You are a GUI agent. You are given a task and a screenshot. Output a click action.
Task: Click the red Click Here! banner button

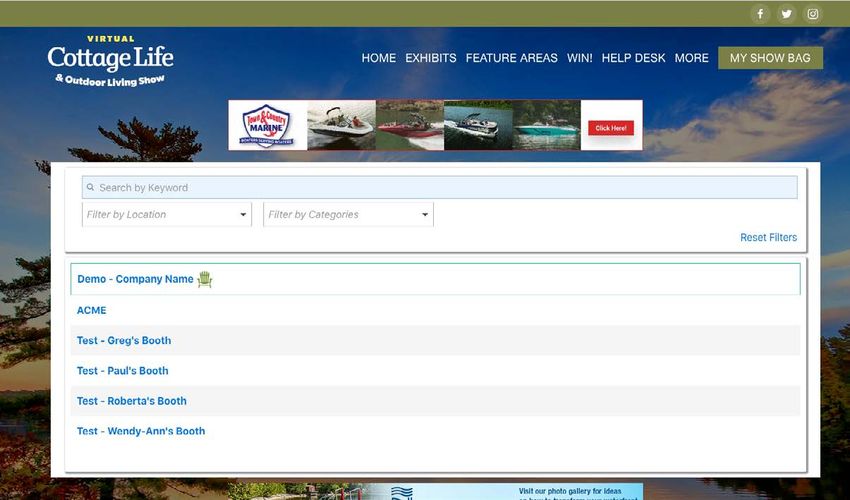pyautogui.click(x=611, y=128)
